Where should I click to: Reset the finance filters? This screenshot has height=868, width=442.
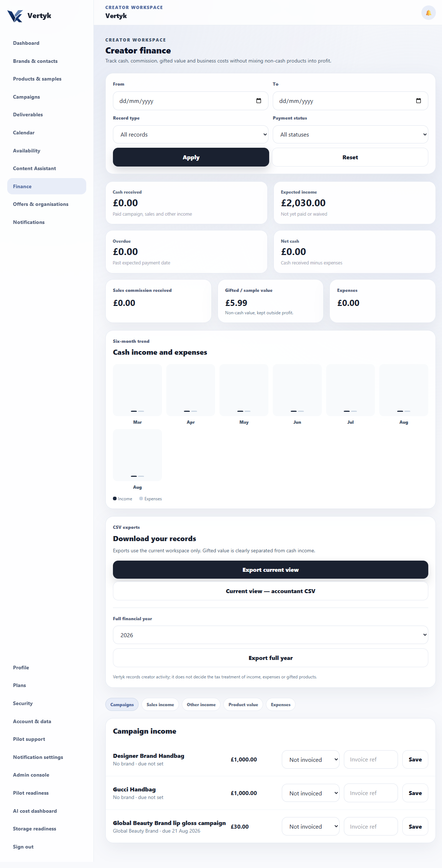pyautogui.click(x=350, y=157)
